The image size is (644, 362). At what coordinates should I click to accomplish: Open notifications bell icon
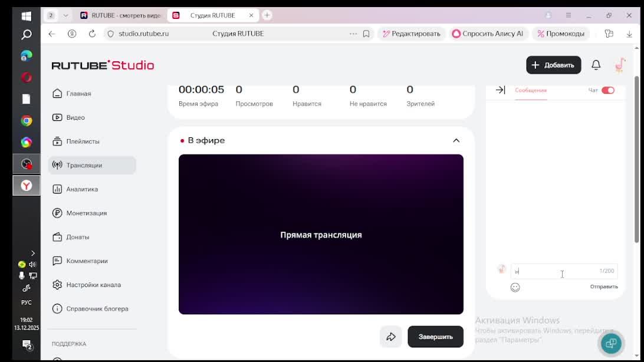[596, 65]
